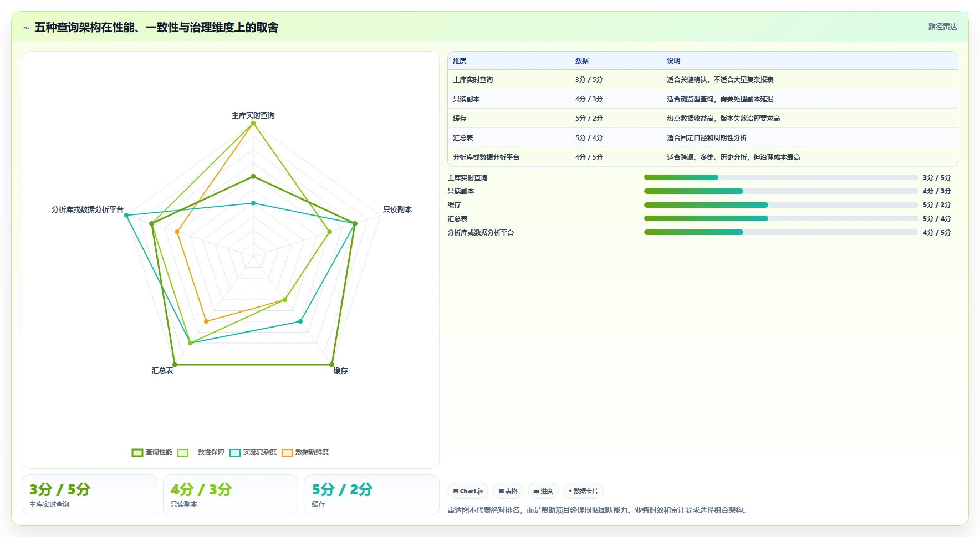980x537 pixels.
Task: Click the title icon before 五种查询架构
Action: (x=26, y=28)
